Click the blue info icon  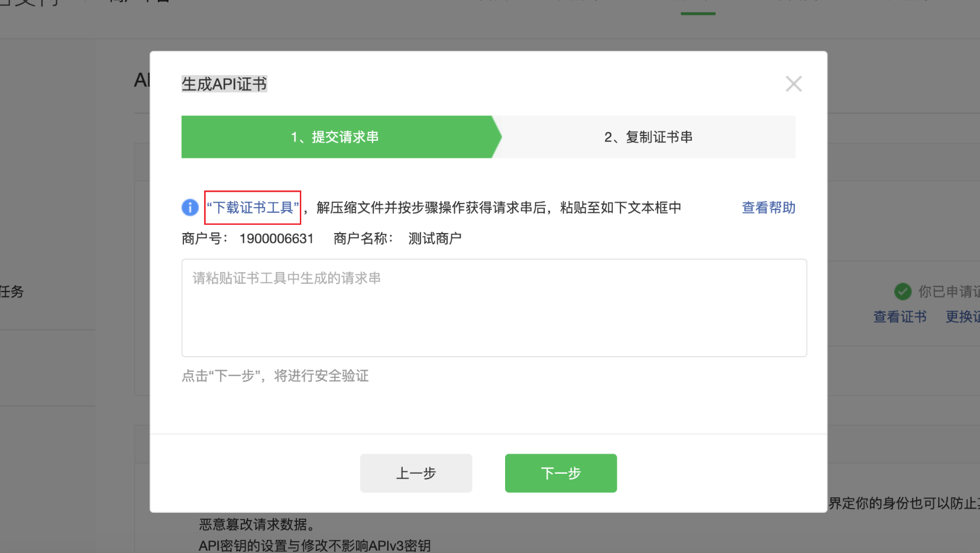point(190,208)
